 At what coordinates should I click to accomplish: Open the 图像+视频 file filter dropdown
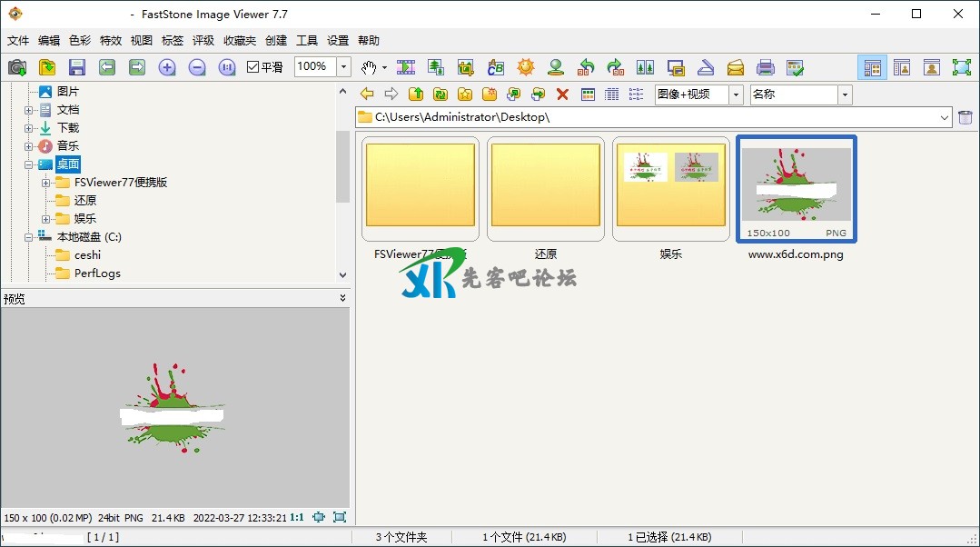point(735,94)
